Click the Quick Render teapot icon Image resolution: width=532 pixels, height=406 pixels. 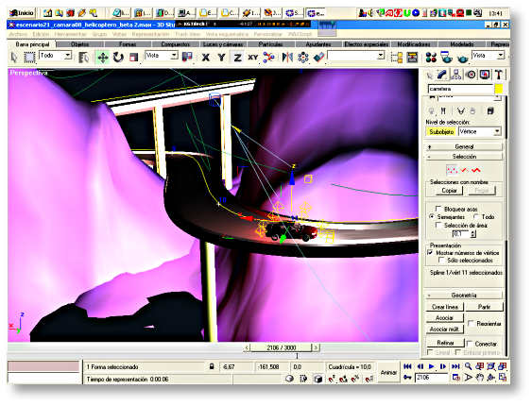click(x=462, y=58)
